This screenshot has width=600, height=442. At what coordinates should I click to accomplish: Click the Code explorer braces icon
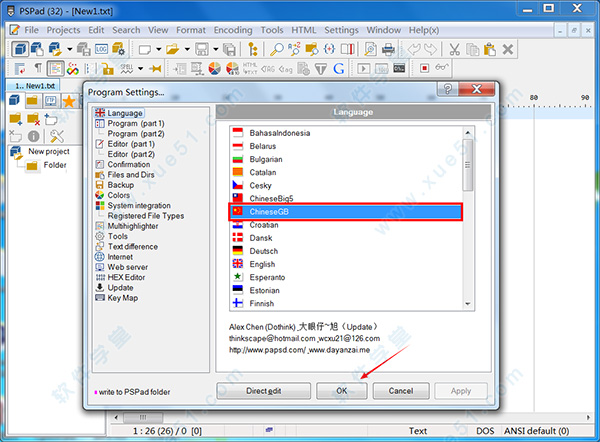pos(329,49)
